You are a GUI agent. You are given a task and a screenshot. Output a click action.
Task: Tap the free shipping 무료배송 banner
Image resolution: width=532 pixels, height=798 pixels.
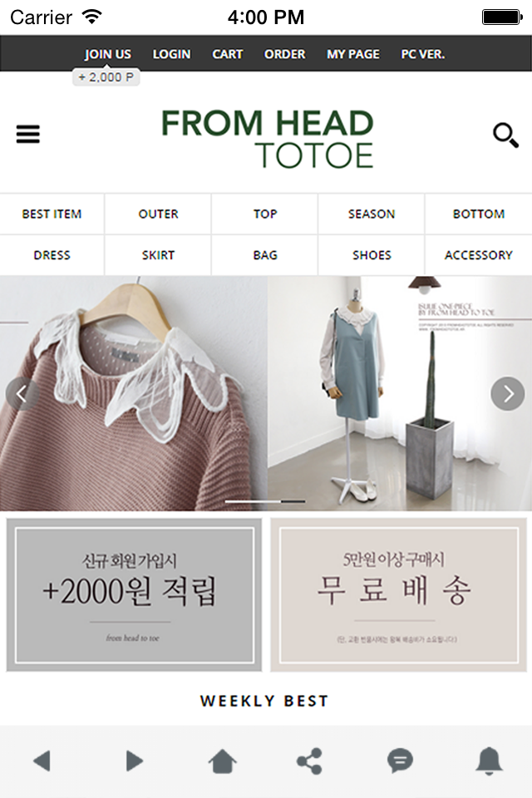(x=399, y=595)
